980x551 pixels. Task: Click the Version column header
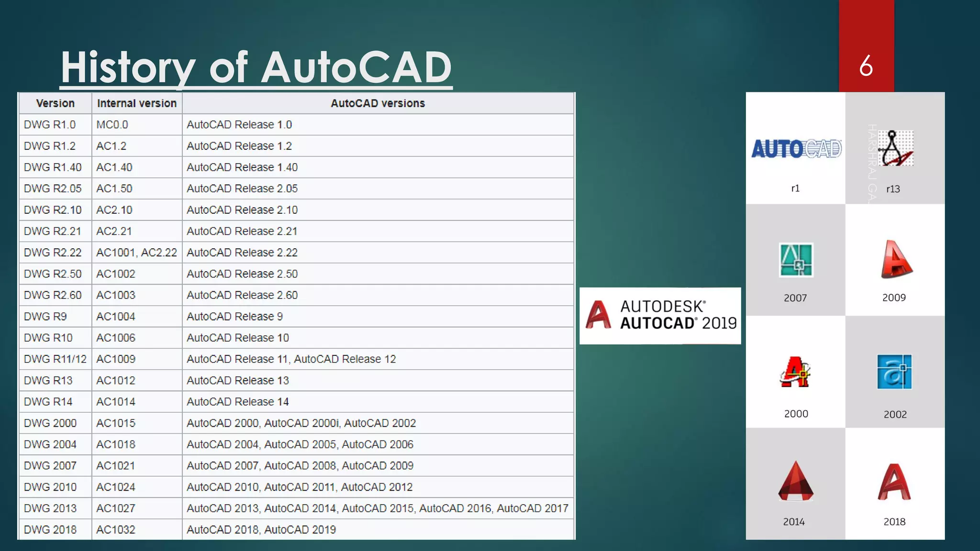point(55,103)
